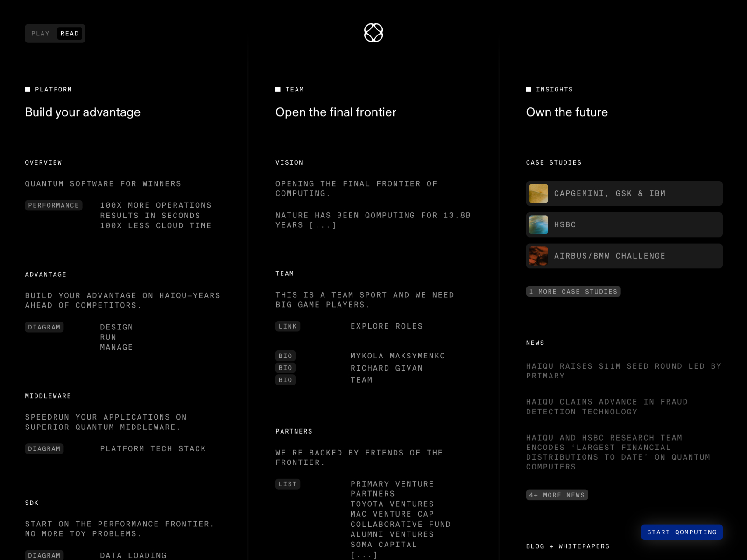Expand 1 More Case Studies

coord(573,292)
